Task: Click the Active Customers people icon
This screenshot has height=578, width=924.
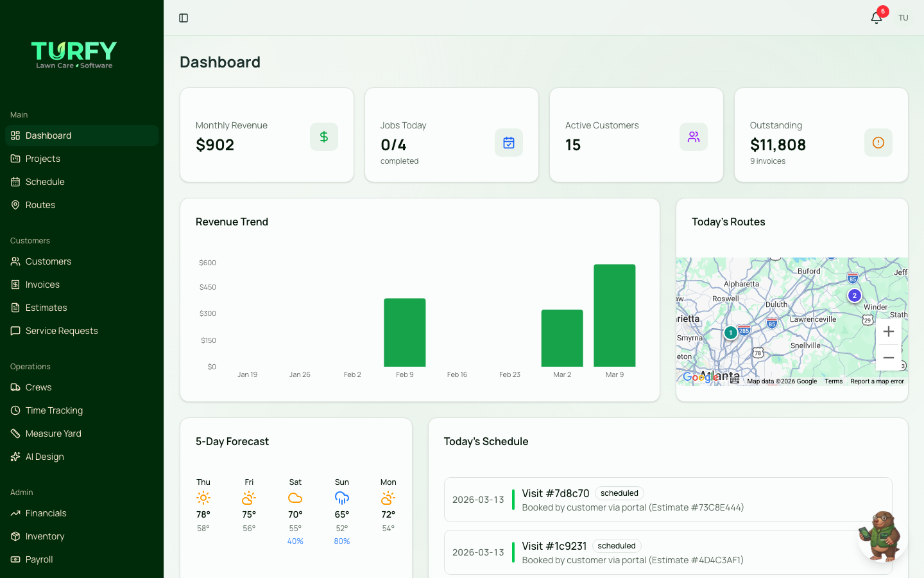Action: tap(694, 137)
